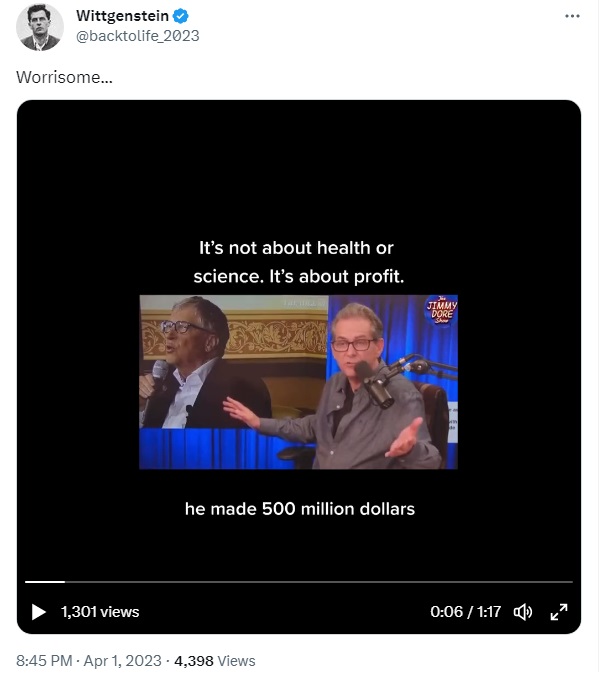The width and height of the screenshot is (600, 678).
Task: View the 4,398 Views analytics
Action: pos(215,661)
